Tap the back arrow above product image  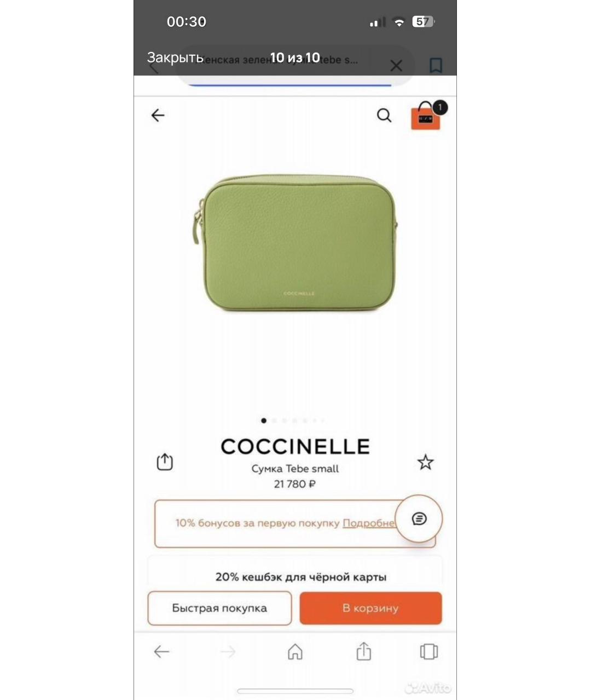tap(158, 115)
